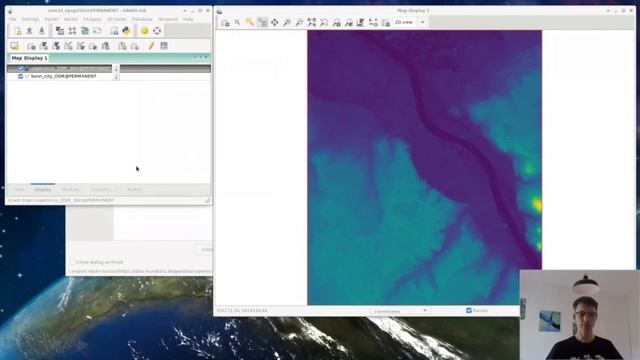Viewport: 640px width, 360px height.
Task: Open the Python editor icon
Action: click(x=126, y=31)
